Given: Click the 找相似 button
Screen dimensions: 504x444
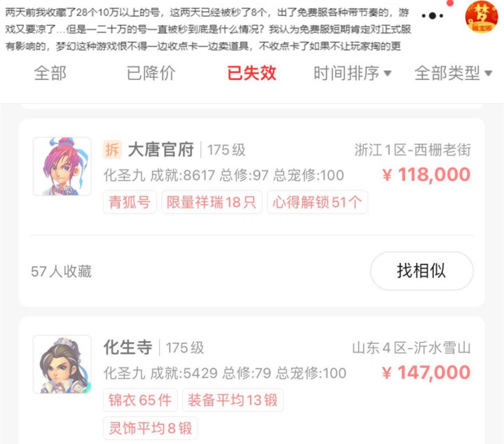Looking at the screenshot, I should click(x=422, y=271).
